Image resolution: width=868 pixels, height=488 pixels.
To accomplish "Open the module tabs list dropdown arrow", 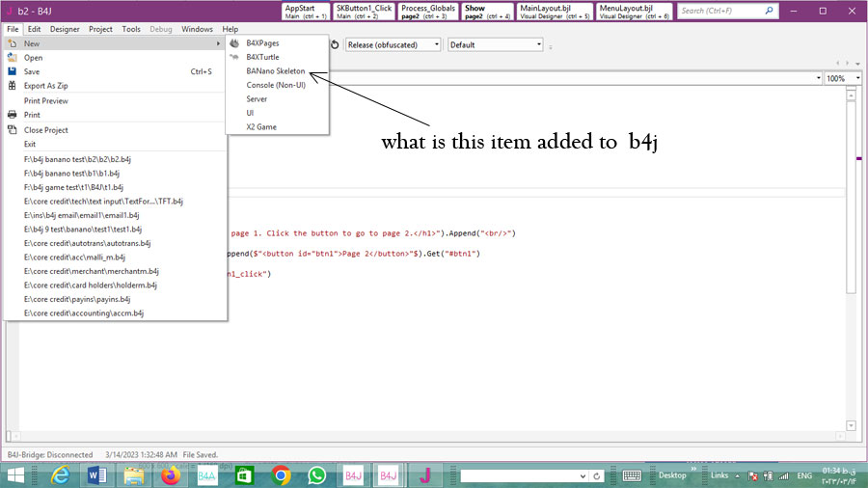I will tap(858, 63).
